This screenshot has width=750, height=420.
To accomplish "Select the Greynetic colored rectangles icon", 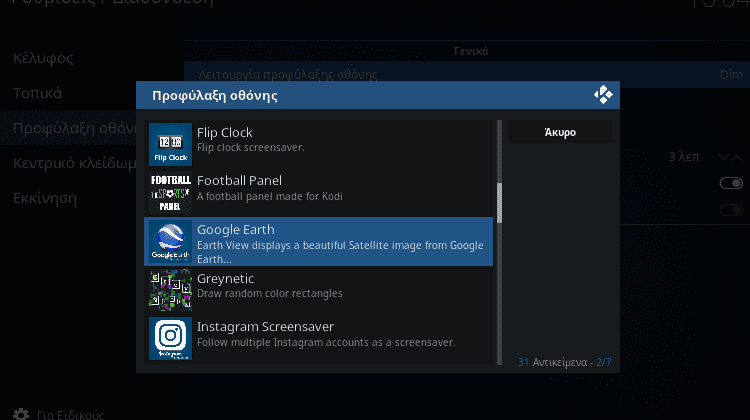I will 170,290.
